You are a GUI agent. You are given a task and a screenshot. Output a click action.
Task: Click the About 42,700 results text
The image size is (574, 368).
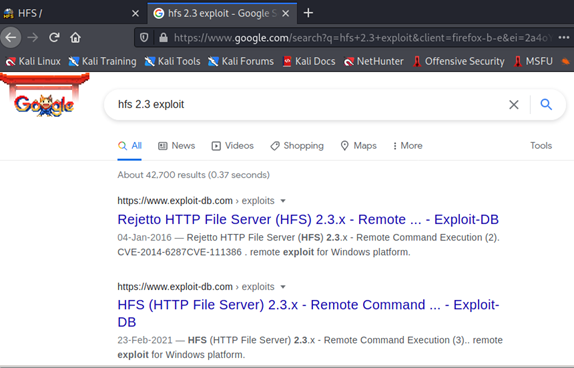(x=193, y=175)
